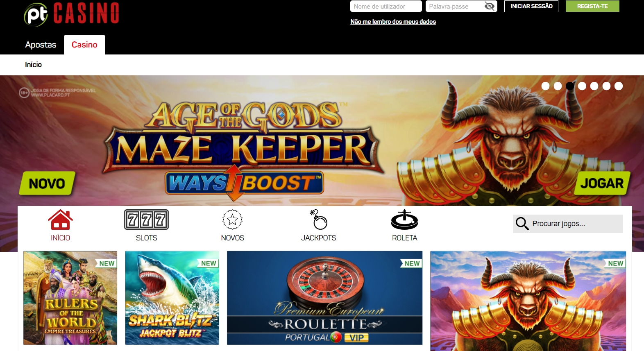Screen dimensions: 644x351
Task: Open Rulers of the World game thumbnail
Action: tap(70, 298)
